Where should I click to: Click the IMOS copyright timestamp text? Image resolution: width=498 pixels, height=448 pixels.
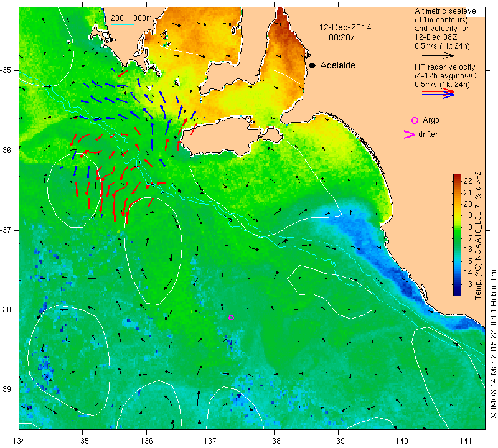493,342
